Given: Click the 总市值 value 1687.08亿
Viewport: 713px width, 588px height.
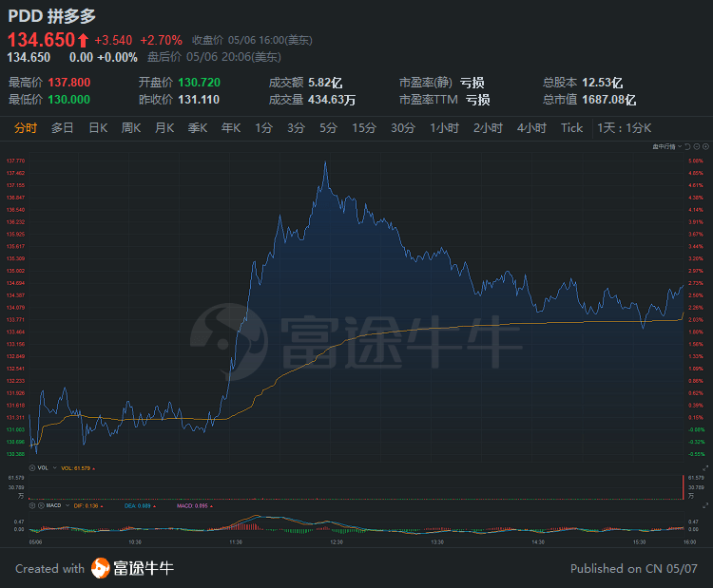Looking at the screenshot, I should click(x=608, y=100).
